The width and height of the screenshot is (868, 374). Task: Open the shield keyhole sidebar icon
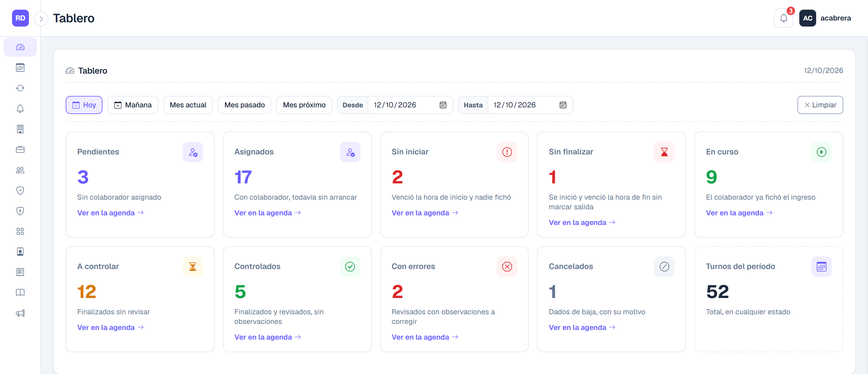pyautogui.click(x=20, y=211)
